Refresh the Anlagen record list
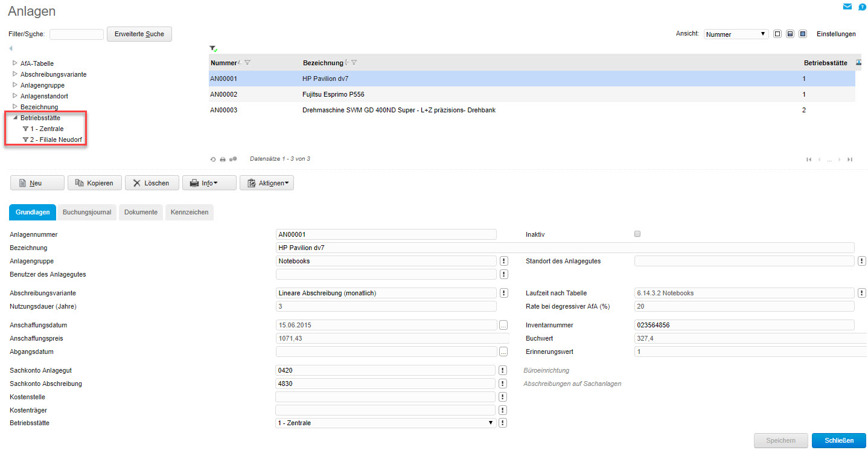The image size is (868, 453). click(x=213, y=159)
